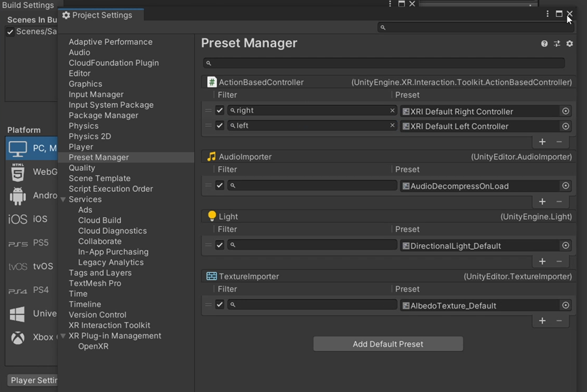Select the Player settings category

pos(81,147)
